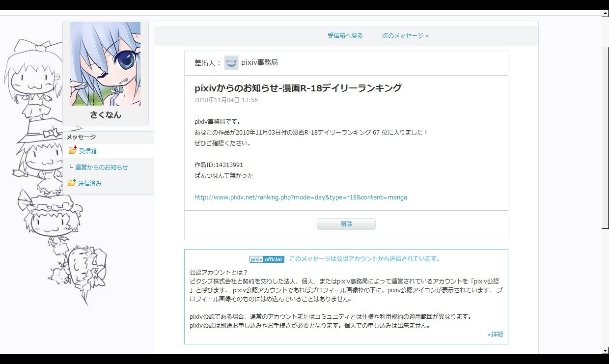
Task: Click the work title ぱんつなんて無かった
Action: (x=224, y=176)
